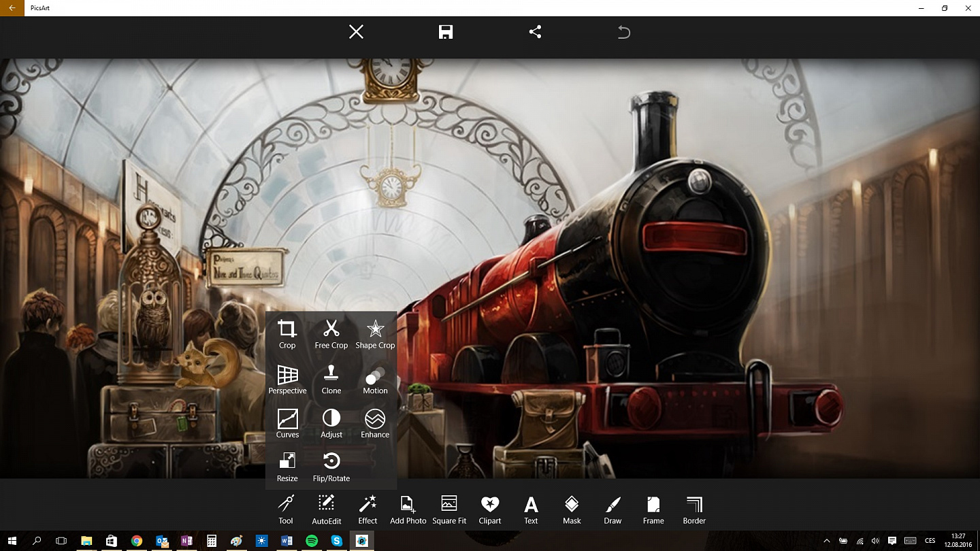The image size is (980, 551).
Task: Open Outlook from the taskbar
Action: 162,541
